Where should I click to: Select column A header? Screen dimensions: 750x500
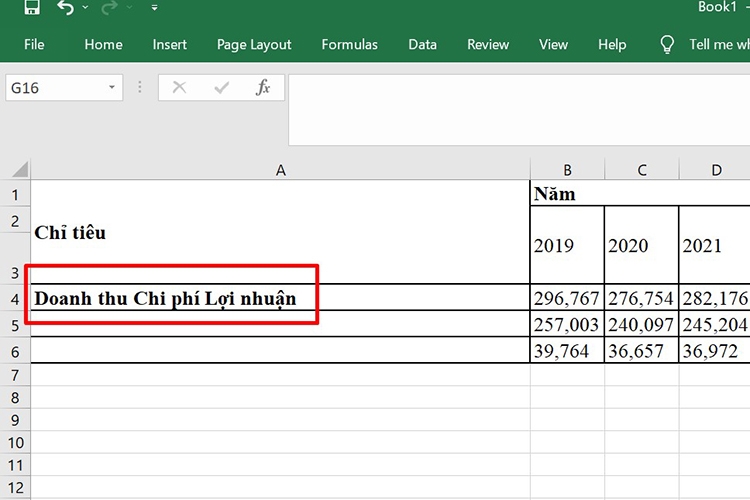click(x=280, y=170)
